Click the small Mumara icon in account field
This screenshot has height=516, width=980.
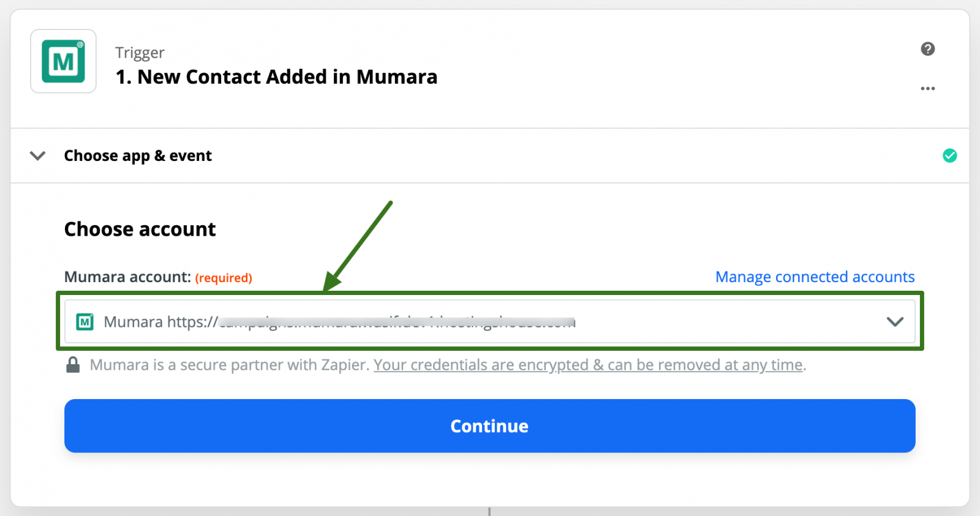coord(85,322)
